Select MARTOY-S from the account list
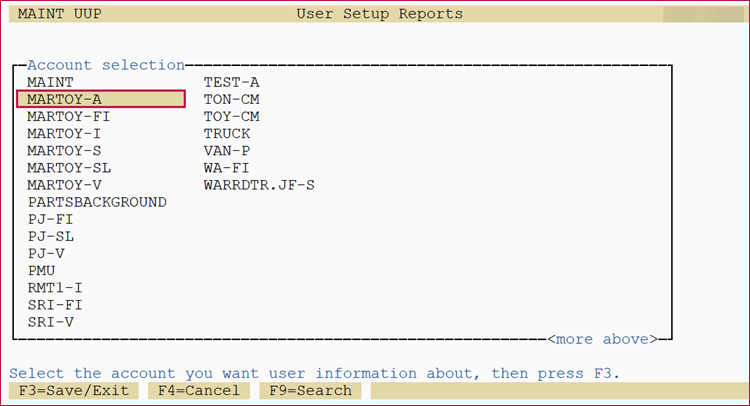The height and width of the screenshot is (406, 750). [x=64, y=151]
